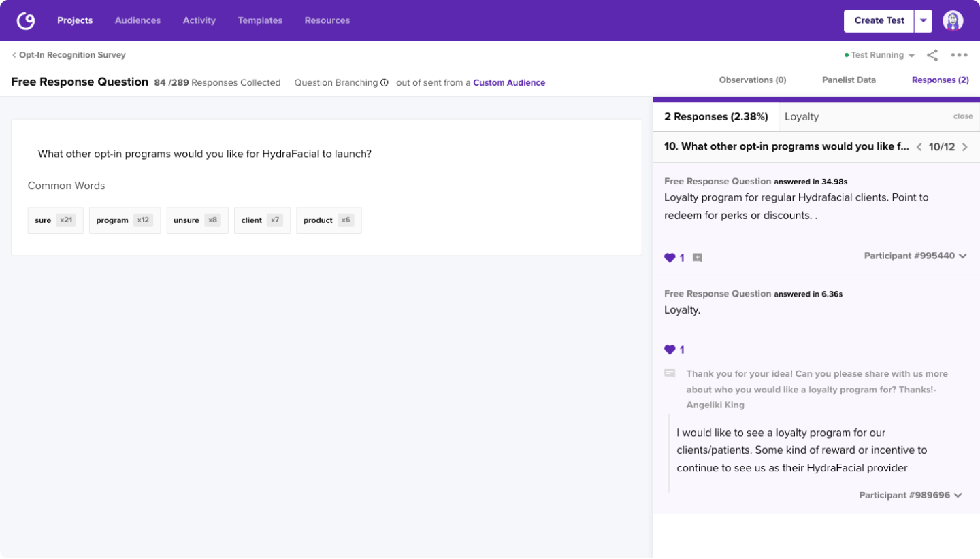Select the 'unsure' common word chip

tap(197, 220)
